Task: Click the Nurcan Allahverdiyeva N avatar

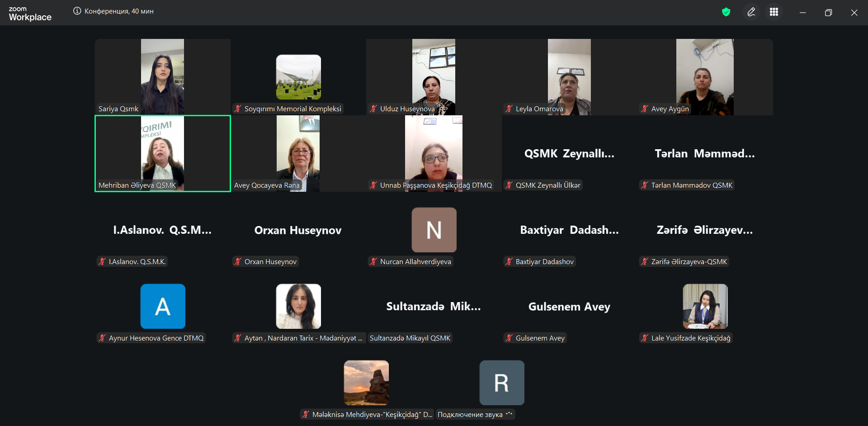Action: (434, 230)
